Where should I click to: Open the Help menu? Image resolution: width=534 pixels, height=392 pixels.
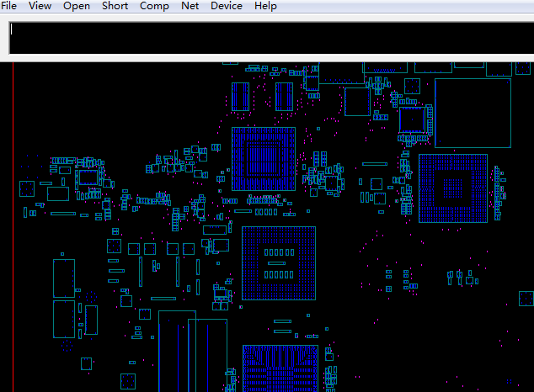265,6
